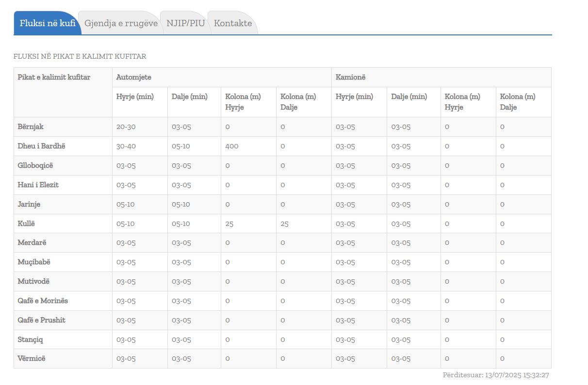Open the Fluksi në kufi tab
The height and width of the screenshot is (385, 588).
[47, 23]
